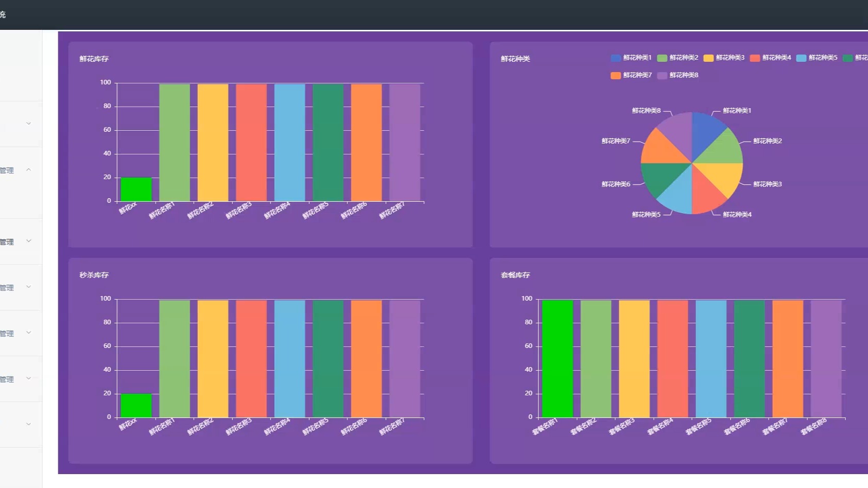The image size is (868, 488).
Task: Click the 鲜花xx bar in 鲜花库存 chart
Action: [136, 189]
